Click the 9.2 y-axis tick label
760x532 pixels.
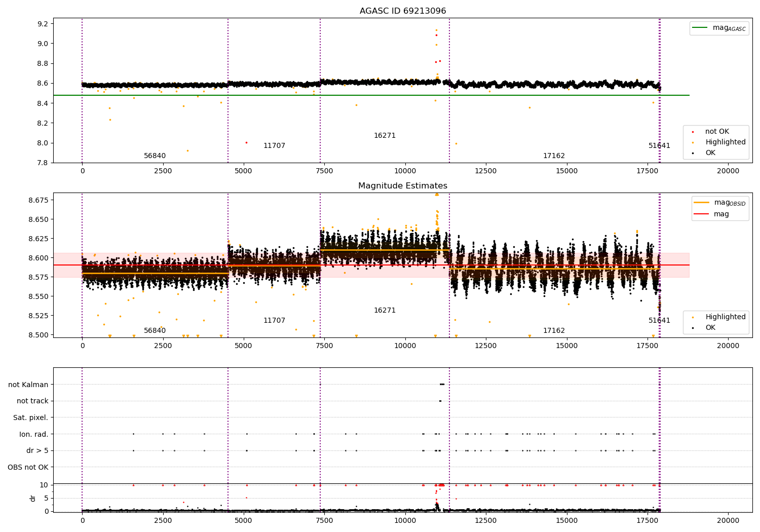click(x=43, y=24)
